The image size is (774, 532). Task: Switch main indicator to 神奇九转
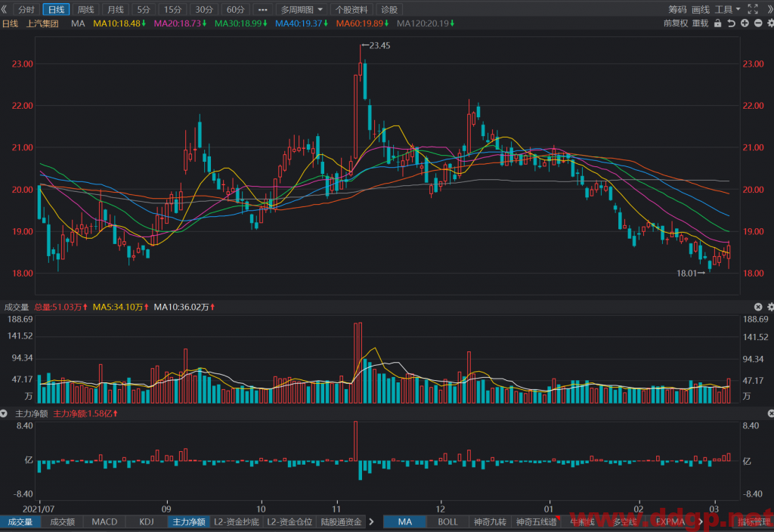(490, 521)
